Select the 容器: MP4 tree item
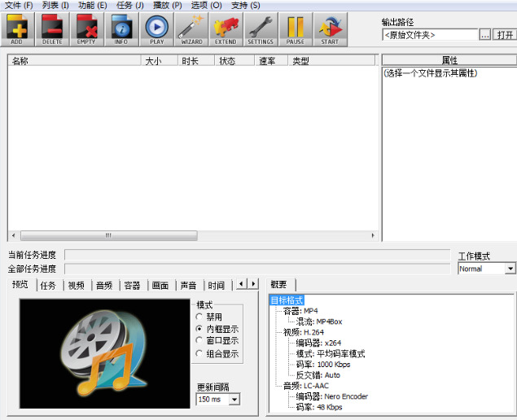This screenshot has height=420, width=517. tap(300, 311)
